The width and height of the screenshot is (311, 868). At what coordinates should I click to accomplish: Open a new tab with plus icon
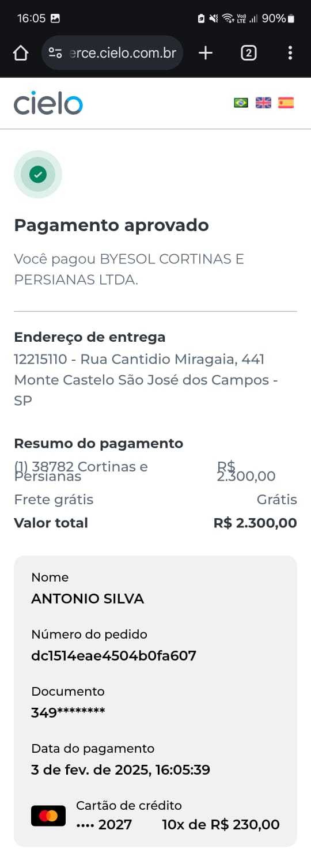[x=206, y=53]
